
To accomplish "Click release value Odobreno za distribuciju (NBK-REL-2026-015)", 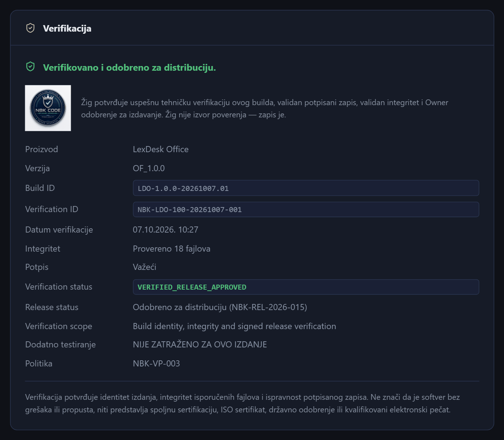I will pos(220,307).
